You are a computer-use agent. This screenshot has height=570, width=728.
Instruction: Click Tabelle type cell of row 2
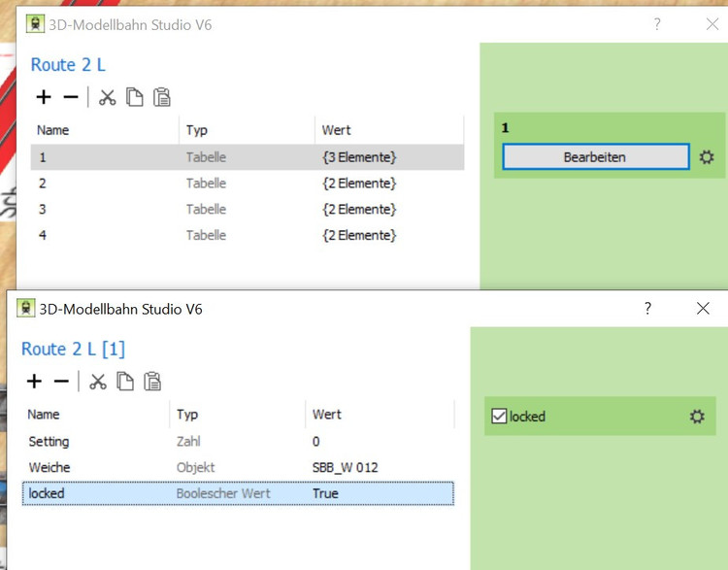pos(206,184)
